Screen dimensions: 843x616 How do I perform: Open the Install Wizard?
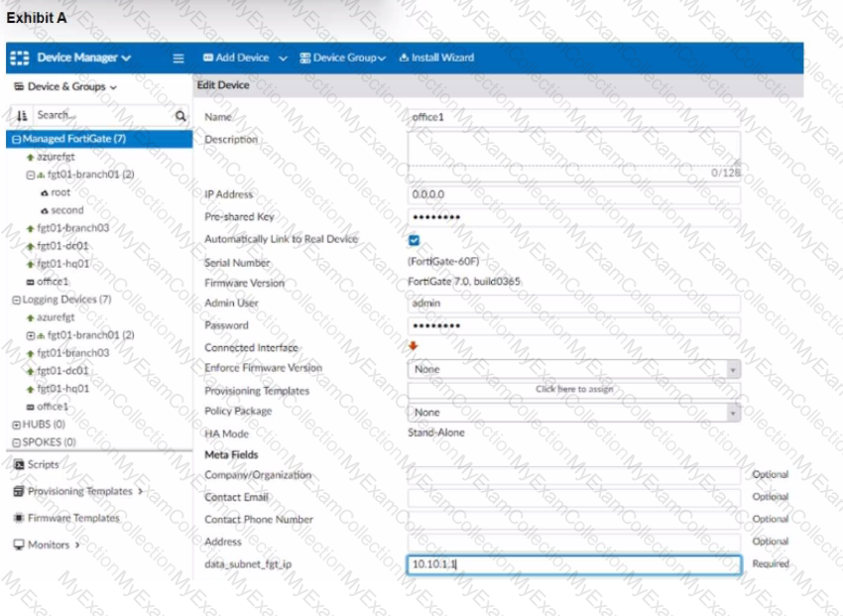click(436, 58)
